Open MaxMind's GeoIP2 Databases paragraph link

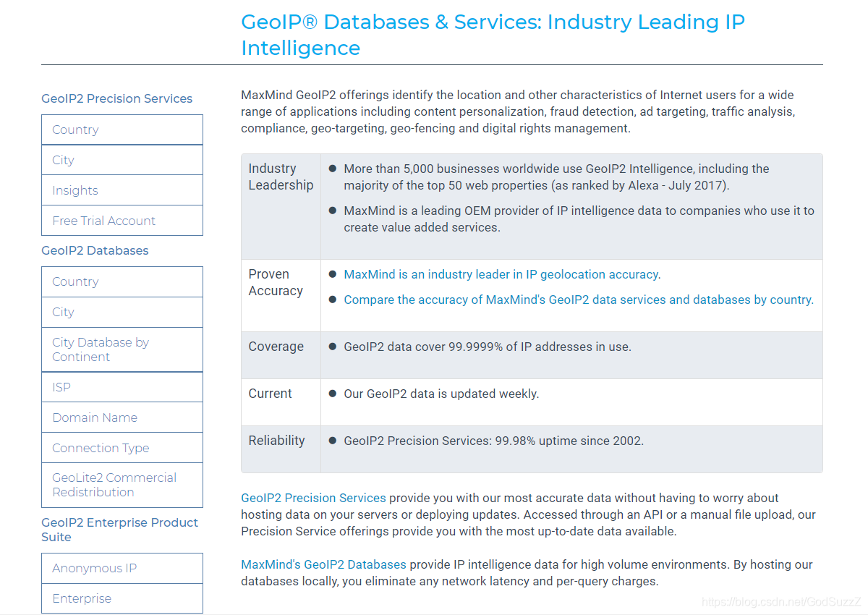[x=323, y=564]
